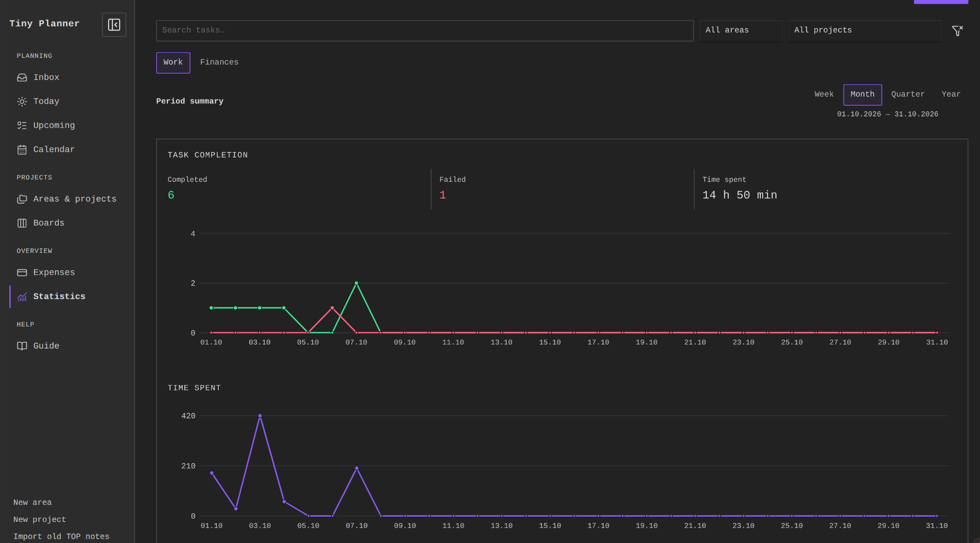
Task: Click the New area link
Action: pos(33,502)
